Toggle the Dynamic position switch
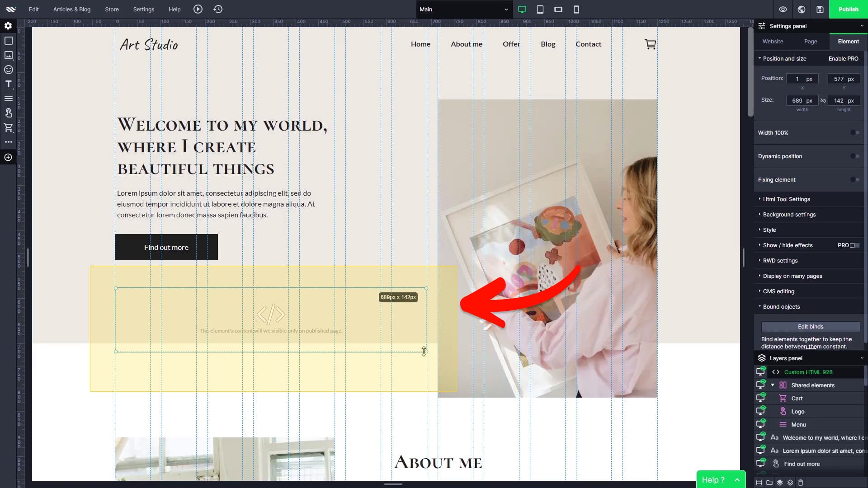The image size is (868, 488). coord(854,156)
